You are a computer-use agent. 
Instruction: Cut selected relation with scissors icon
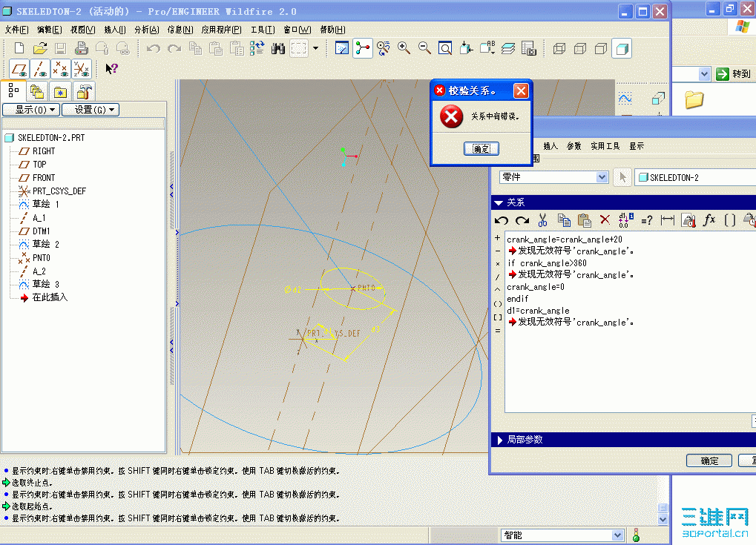point(542,220)
